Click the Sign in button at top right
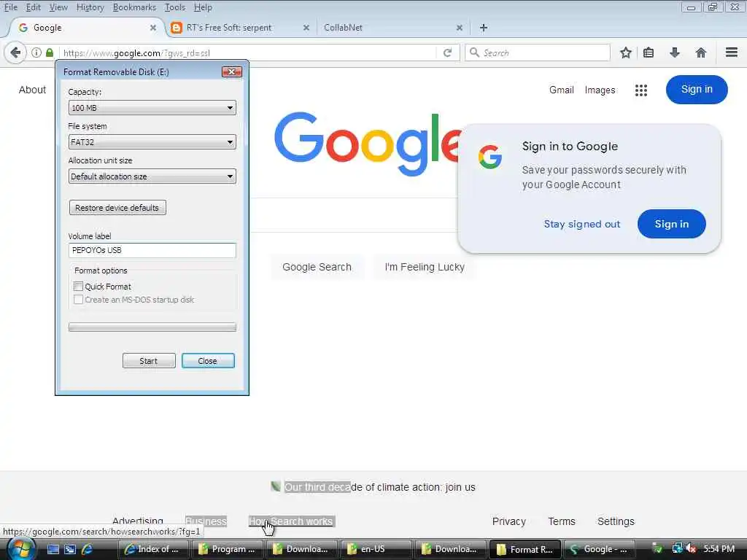The width and height of the screenshot is (747, 560). click(697, 90)
